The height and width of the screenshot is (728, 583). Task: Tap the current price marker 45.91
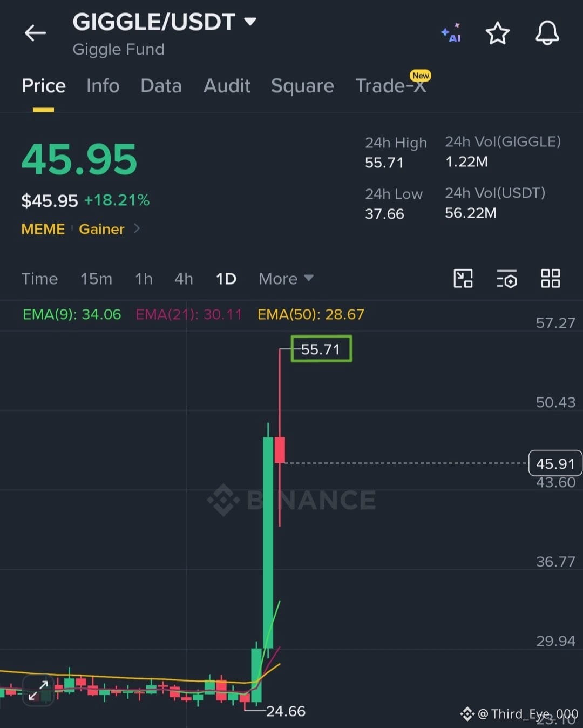coord(555,463)
